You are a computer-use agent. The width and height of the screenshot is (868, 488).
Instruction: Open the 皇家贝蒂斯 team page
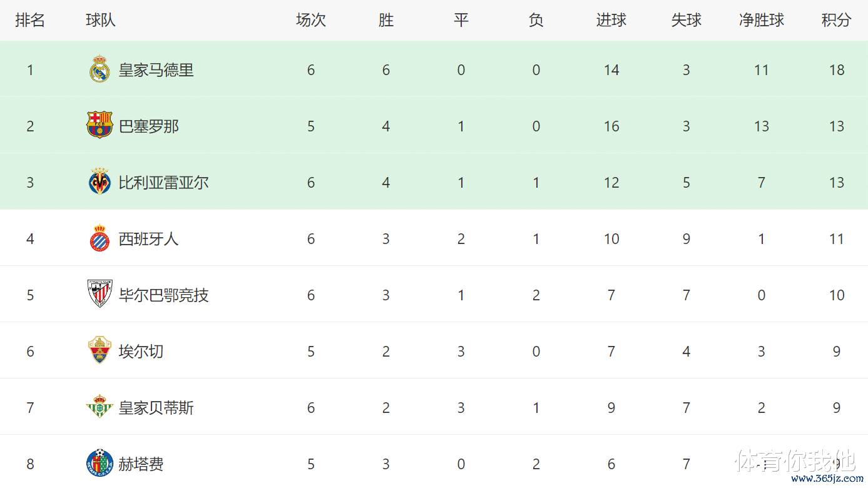click(x=156, y=408)
